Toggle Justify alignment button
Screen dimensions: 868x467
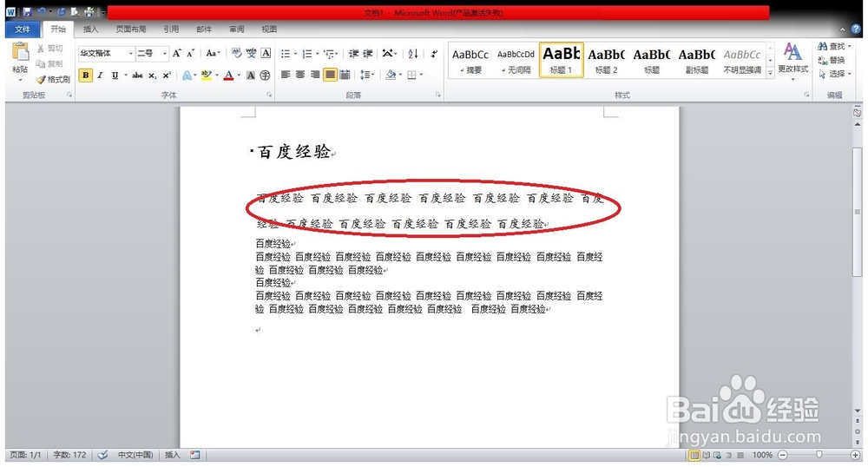(x=330, y=74)
